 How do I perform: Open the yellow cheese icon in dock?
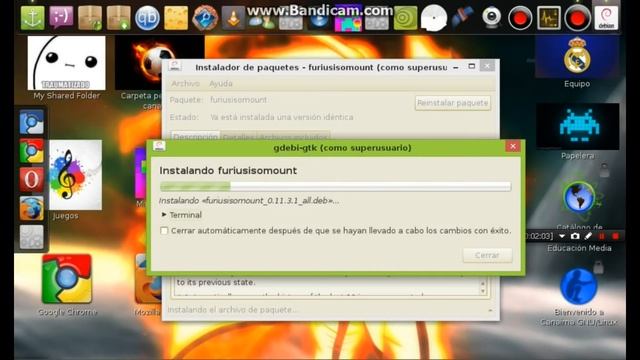pos(176,18)
